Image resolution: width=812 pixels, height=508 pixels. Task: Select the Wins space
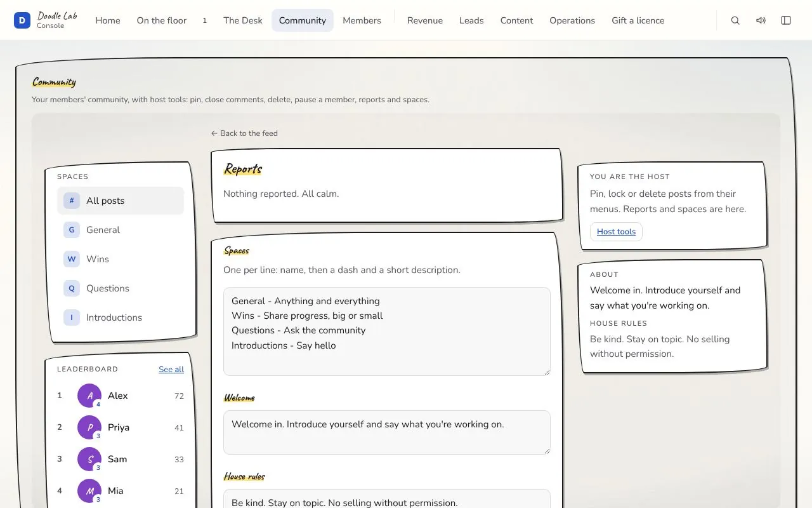point(121,259)
